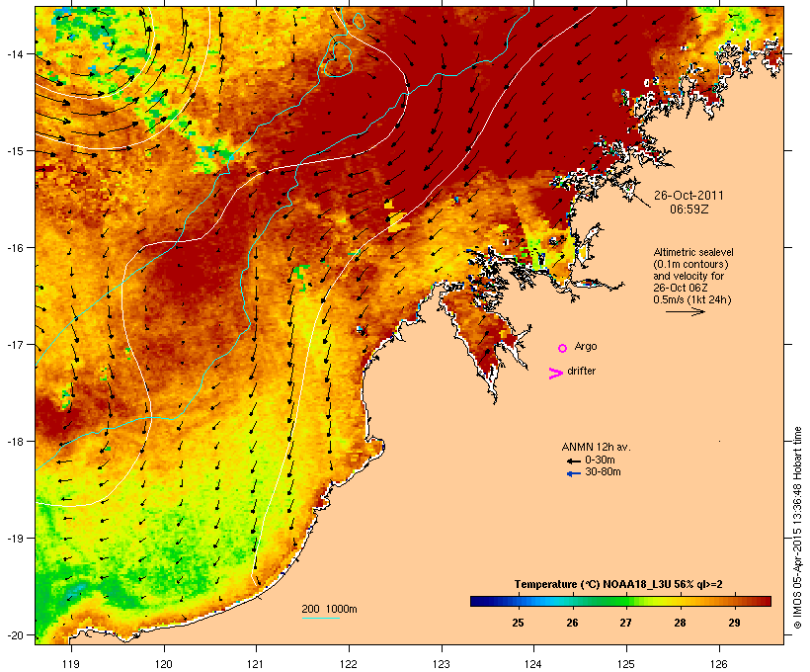Click the '(0.1m contours)' text
The width and height of the screenshot is (810, 672).
click(690, 264)
